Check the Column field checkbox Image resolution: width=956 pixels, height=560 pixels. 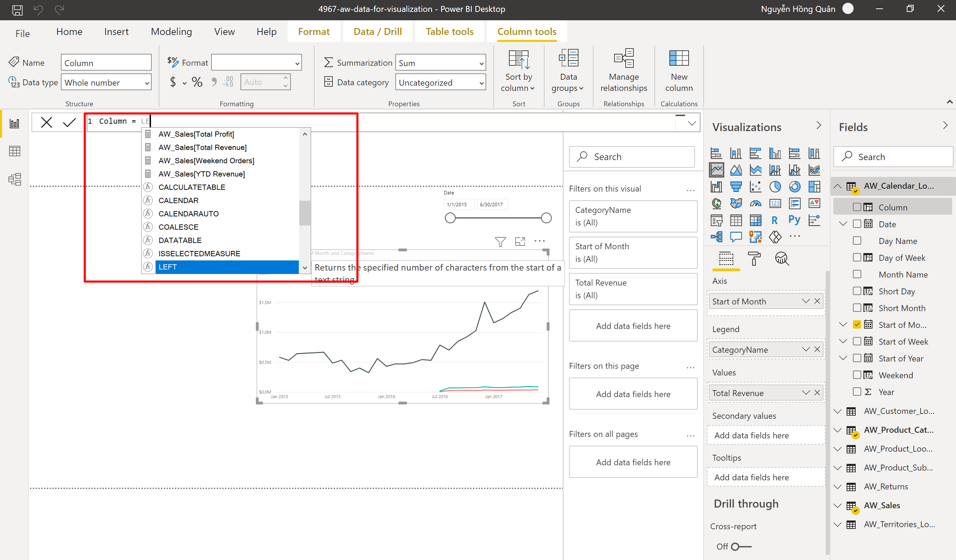pyautogui.click(x=857, y=207)
